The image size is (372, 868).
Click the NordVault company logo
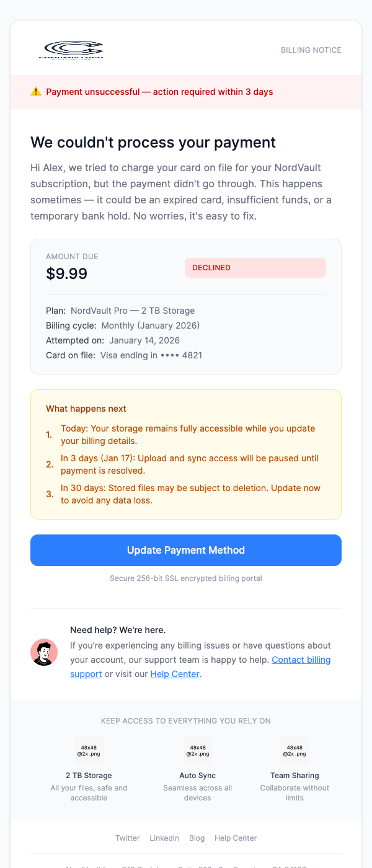coord(72,48)
